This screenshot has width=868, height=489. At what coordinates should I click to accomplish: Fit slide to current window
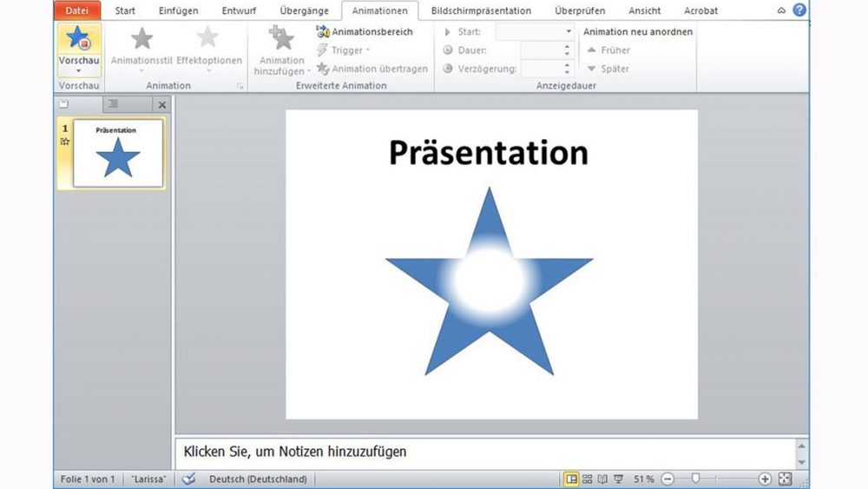click(x=785, y=479)
